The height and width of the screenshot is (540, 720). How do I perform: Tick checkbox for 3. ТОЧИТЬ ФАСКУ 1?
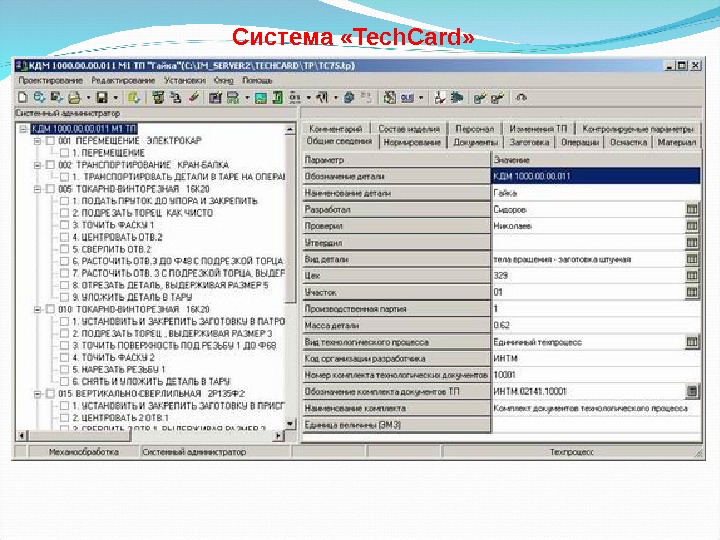(65, 225)
